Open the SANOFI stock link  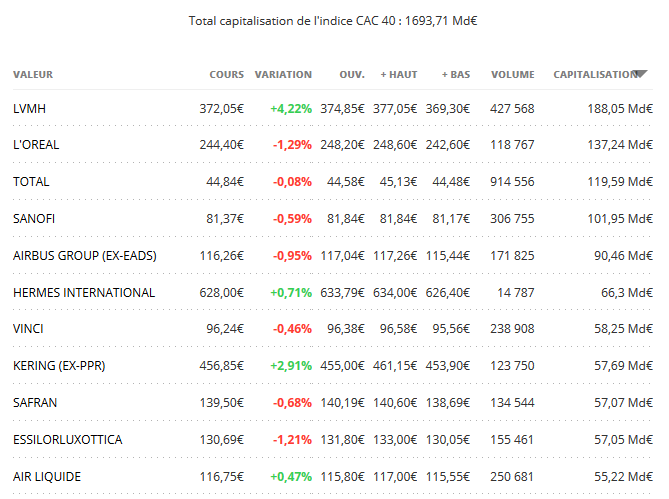(34, 219)
